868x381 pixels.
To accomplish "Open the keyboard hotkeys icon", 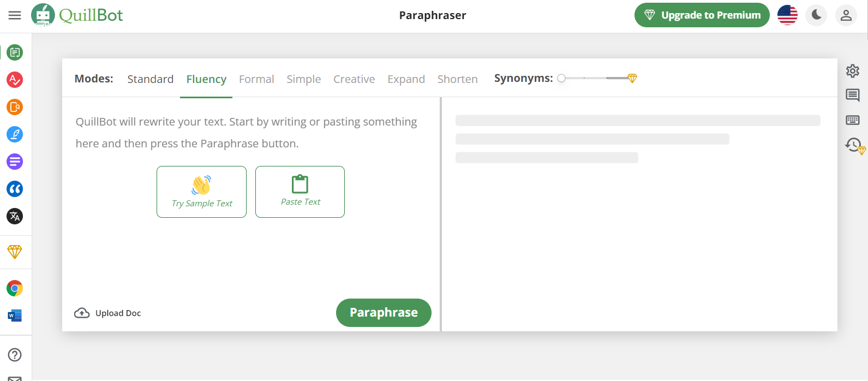I will [853, 120].
